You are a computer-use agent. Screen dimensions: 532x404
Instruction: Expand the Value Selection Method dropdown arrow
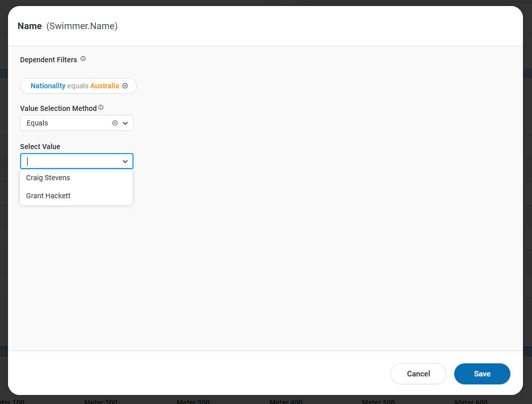click(125, 123)
